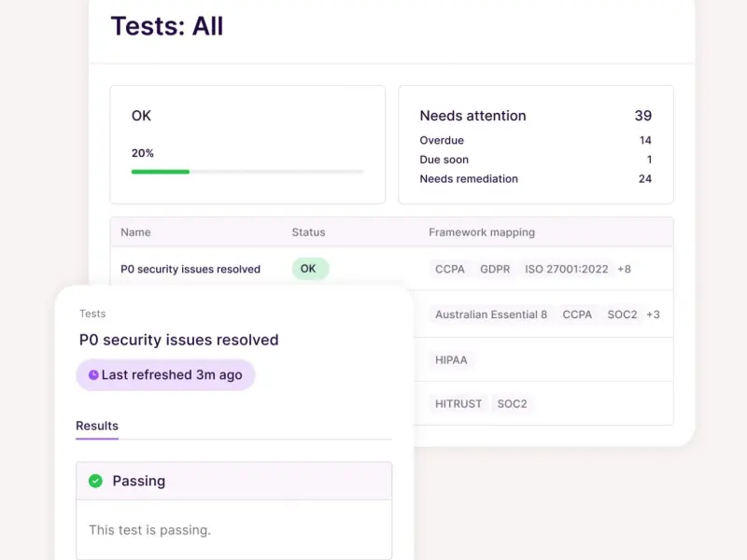Expand the +8 more frameworks indicator
The width and height of the screenshot is (747, 560).
pyautogui.click(x=624, y=269)
